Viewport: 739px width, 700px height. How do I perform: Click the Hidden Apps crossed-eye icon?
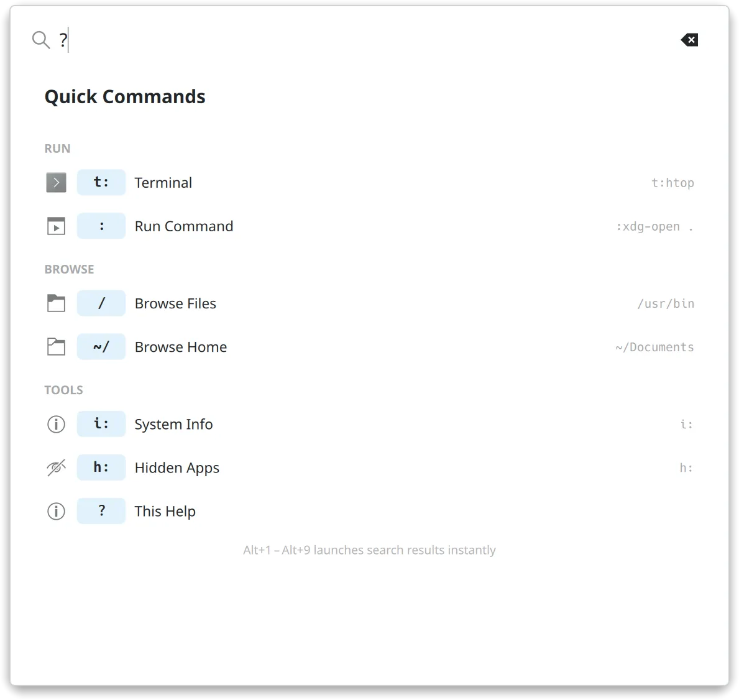tap(56, 467)
